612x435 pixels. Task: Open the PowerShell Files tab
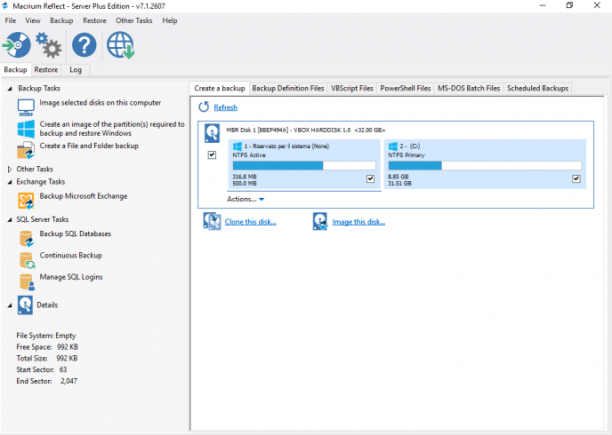click(x=405, y=89)
